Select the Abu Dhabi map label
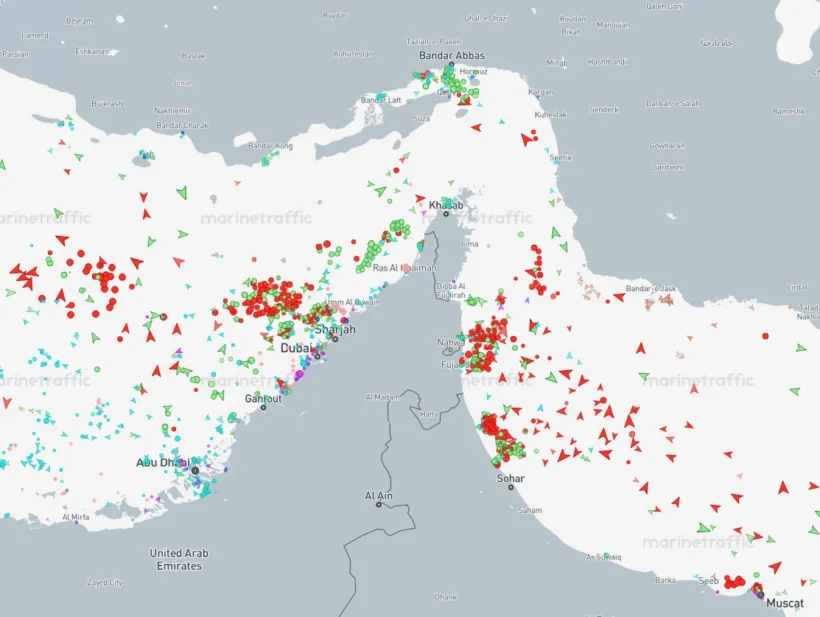 point(163,463)
